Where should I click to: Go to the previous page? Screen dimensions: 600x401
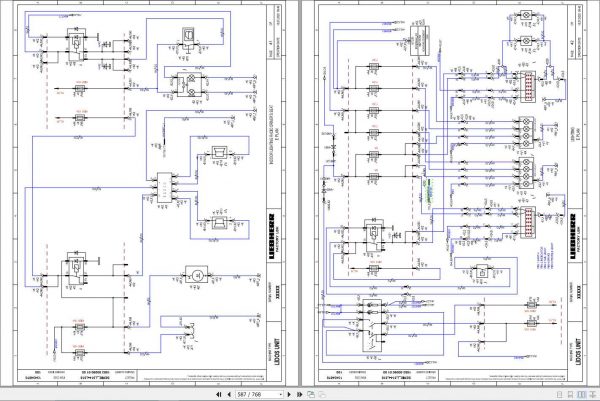(x=229, y=394)
